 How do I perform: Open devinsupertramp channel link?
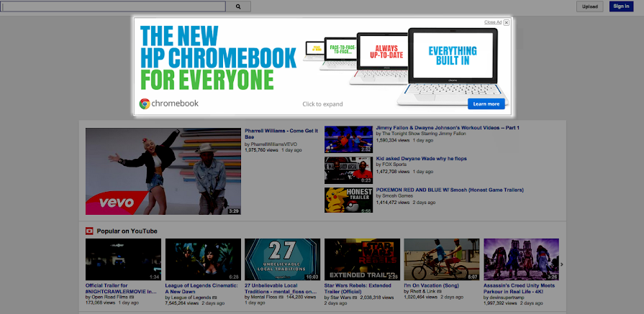[x=507, y=297]
